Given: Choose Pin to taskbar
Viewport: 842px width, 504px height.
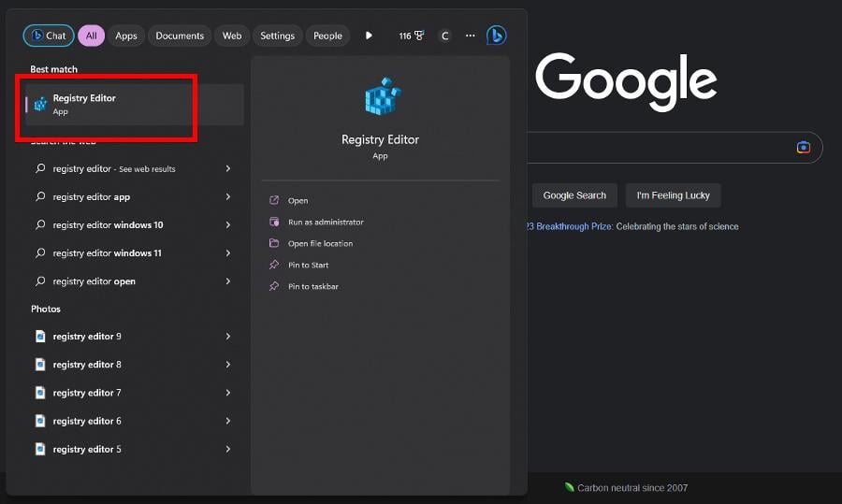Looking at the screenshot, I should [313, 287].
